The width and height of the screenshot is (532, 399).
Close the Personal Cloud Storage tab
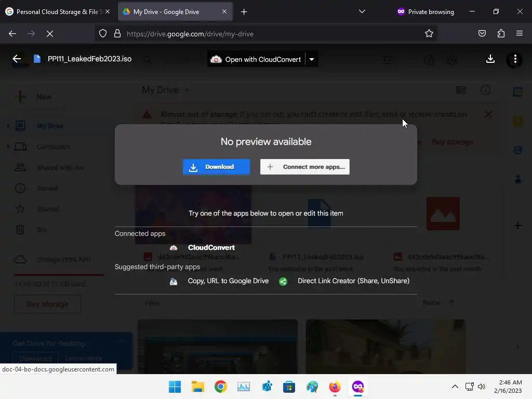coord(108,11)
